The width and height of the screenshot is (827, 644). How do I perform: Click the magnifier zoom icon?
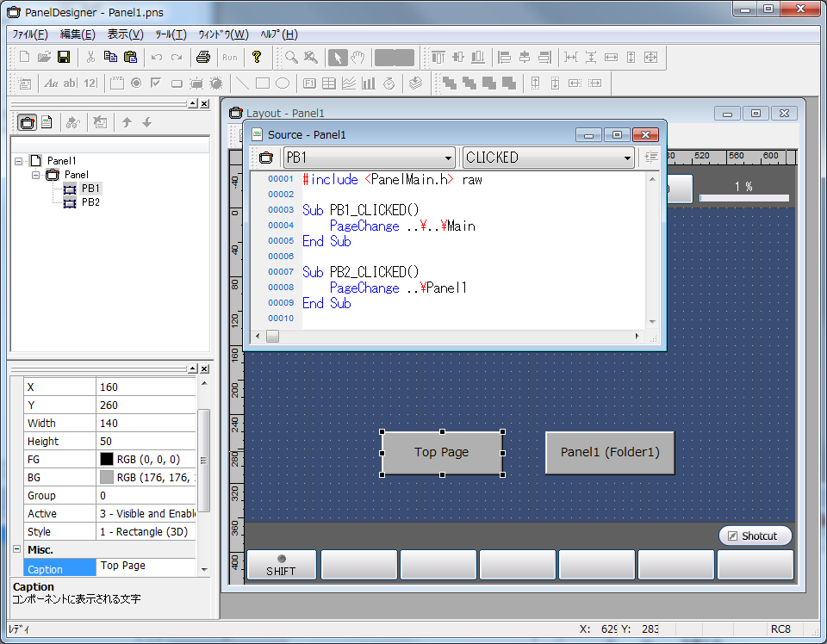click(292, 58)
